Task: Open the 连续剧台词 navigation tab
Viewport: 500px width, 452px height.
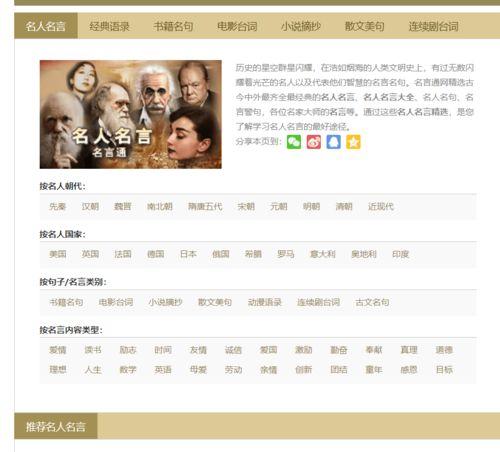Action: click(434, 26)
